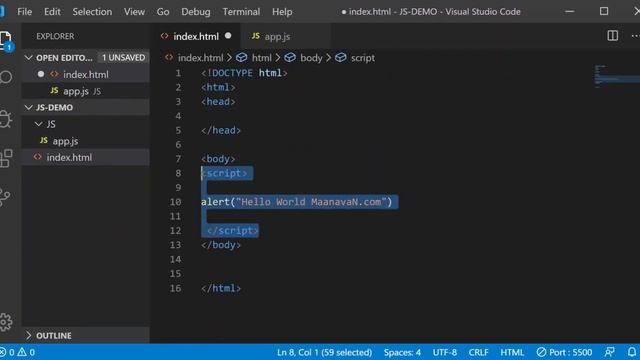Click the feedback icon in status bar
This screenshot has width=640, height=360.
click(x=609, y=352)
